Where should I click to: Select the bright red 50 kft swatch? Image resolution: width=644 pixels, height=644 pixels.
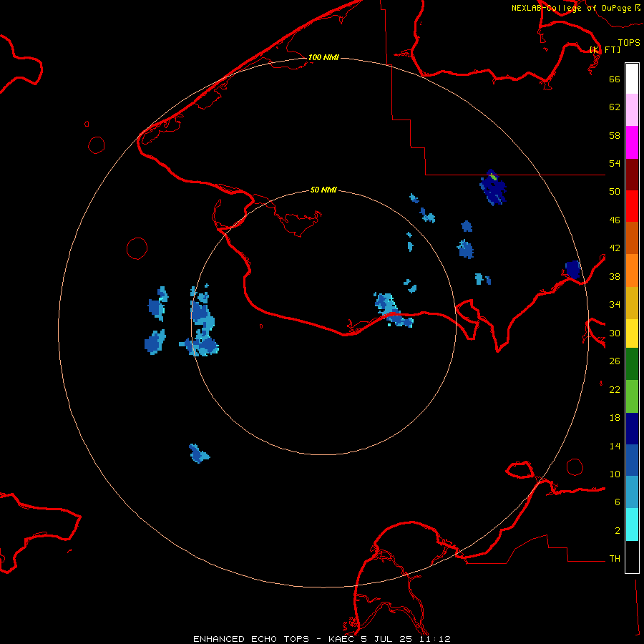(632, 206)
